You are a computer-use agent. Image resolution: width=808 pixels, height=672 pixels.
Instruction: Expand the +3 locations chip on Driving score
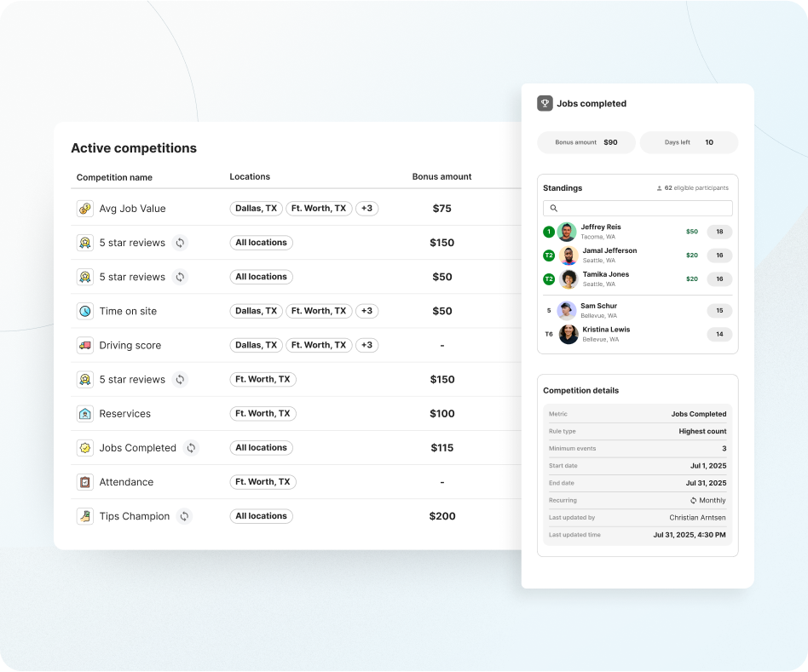pos(366,345)
